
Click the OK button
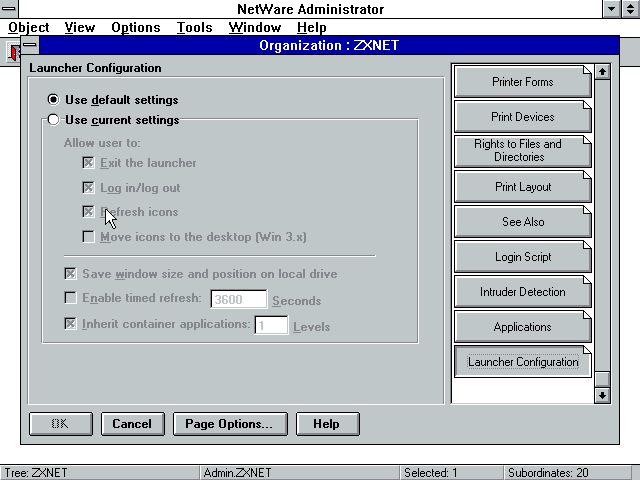pos(61,424)
